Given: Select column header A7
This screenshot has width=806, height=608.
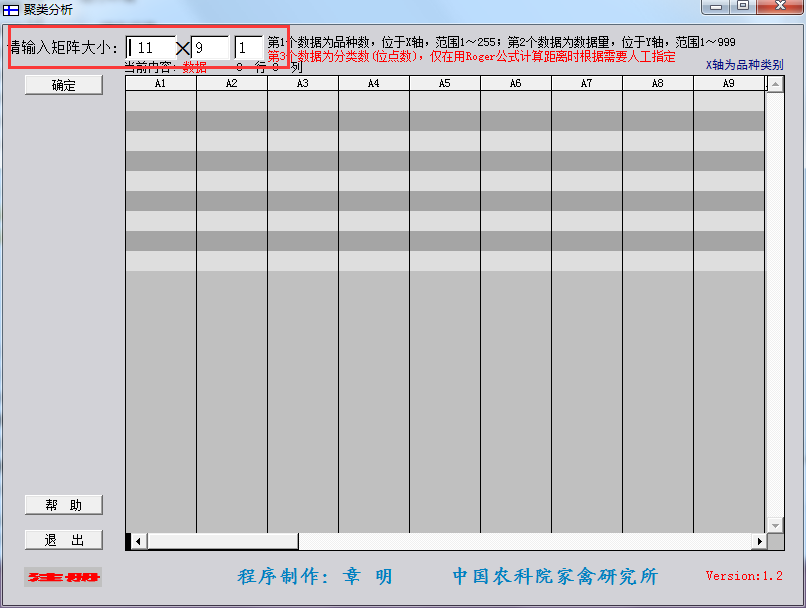Looking at the screenshot, I should (587, 83).
